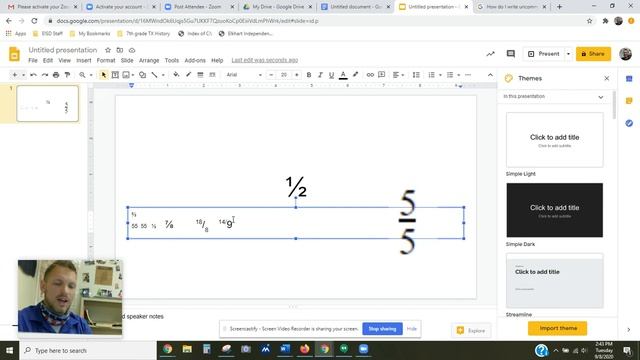Select the Text box tool
Image resolution: width=640 pixels, height=360 pixels.
click(115, 75)
